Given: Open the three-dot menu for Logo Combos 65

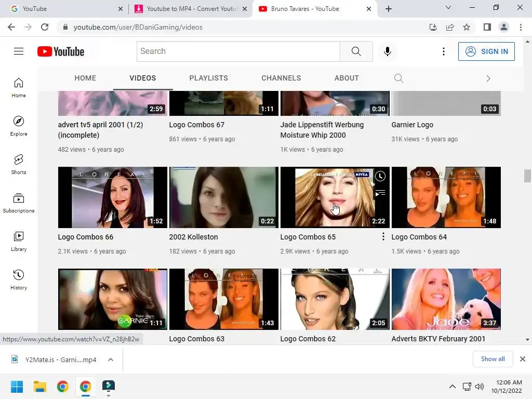Looking at the screenshot, I should point(383,236).
